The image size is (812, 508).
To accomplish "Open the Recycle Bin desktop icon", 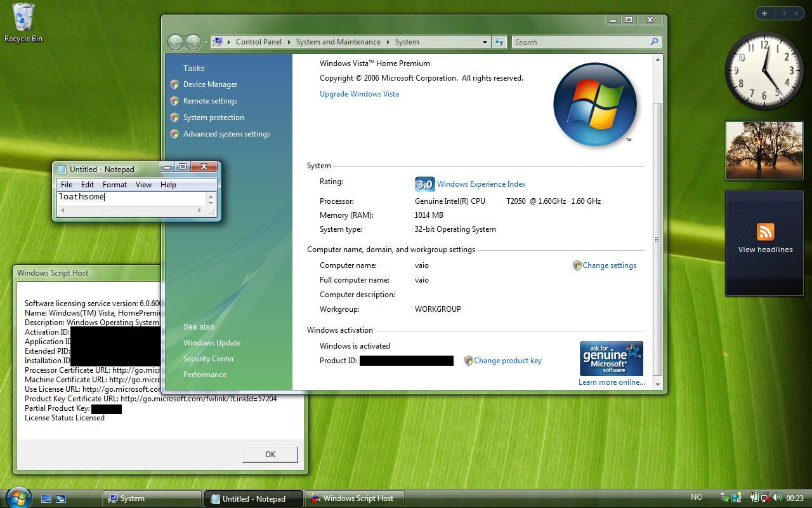I will point(23,22).
